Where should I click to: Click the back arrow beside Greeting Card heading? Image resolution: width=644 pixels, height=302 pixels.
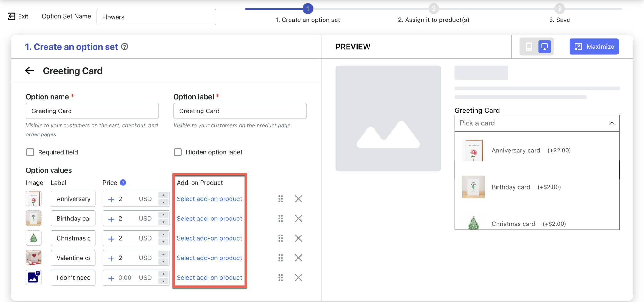tap(30, 71)
